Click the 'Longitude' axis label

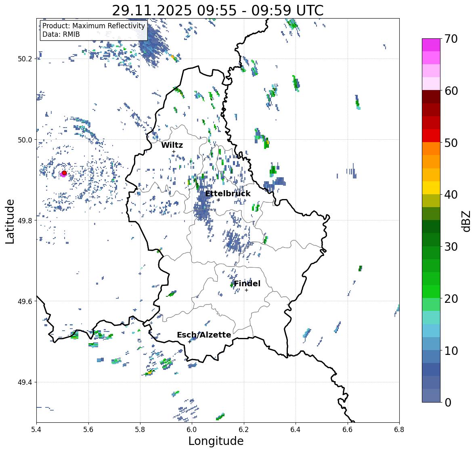click(216, 441)
